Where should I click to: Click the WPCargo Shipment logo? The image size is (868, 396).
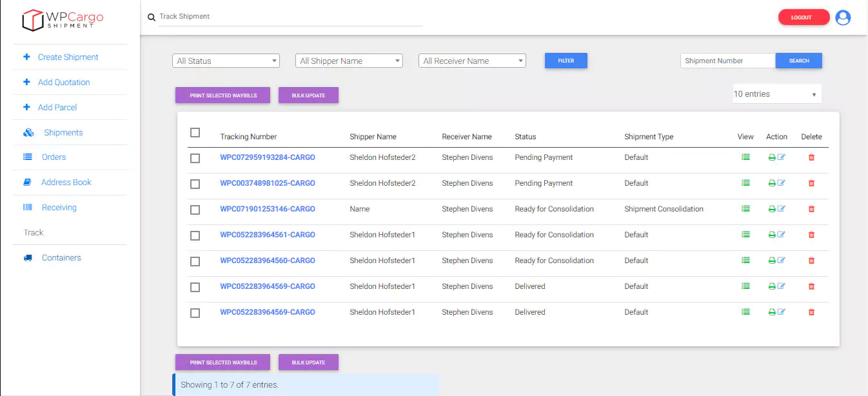point(63,19)
